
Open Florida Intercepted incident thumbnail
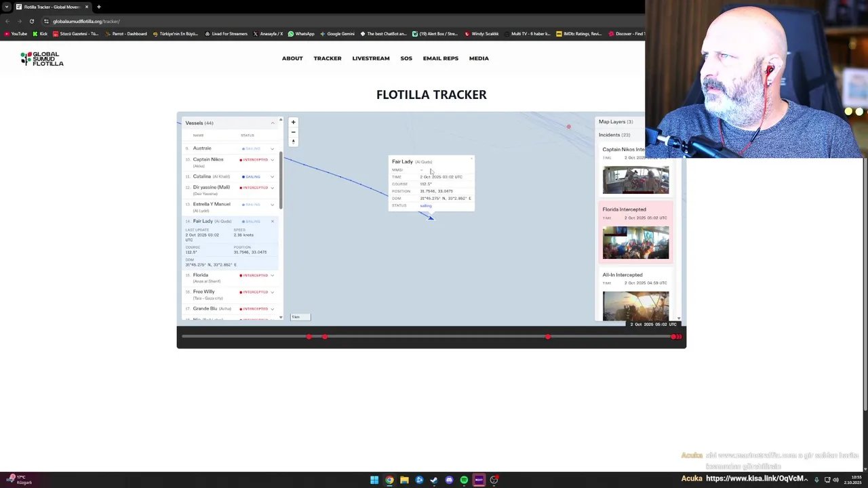(635, 243)
